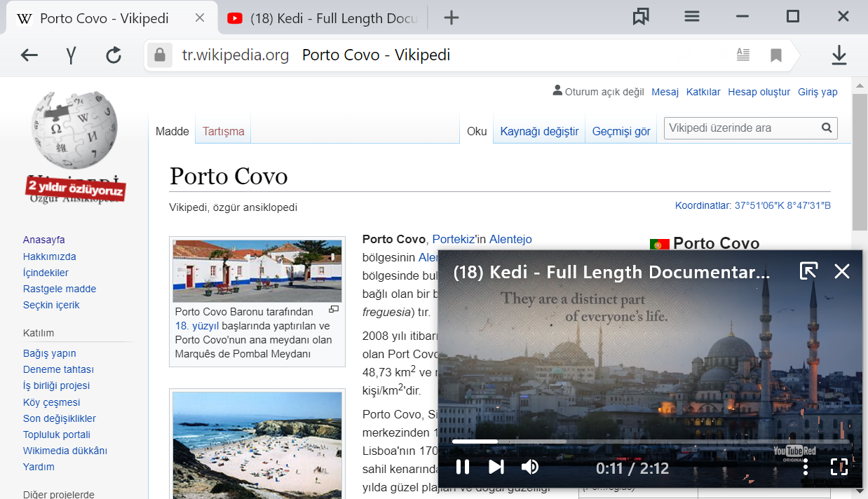The image size is (868, 499).
Task: Open the Madde tab
Action: click(x=172, y=131)
